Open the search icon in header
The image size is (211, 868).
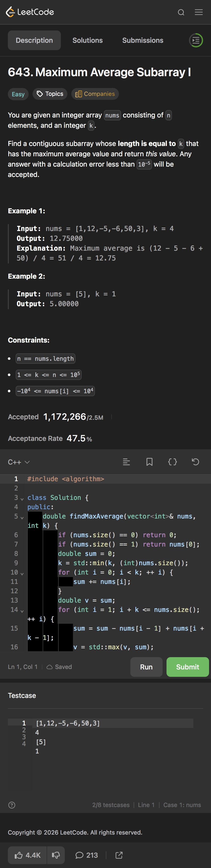pyautogui.click(x=181, y=13)
